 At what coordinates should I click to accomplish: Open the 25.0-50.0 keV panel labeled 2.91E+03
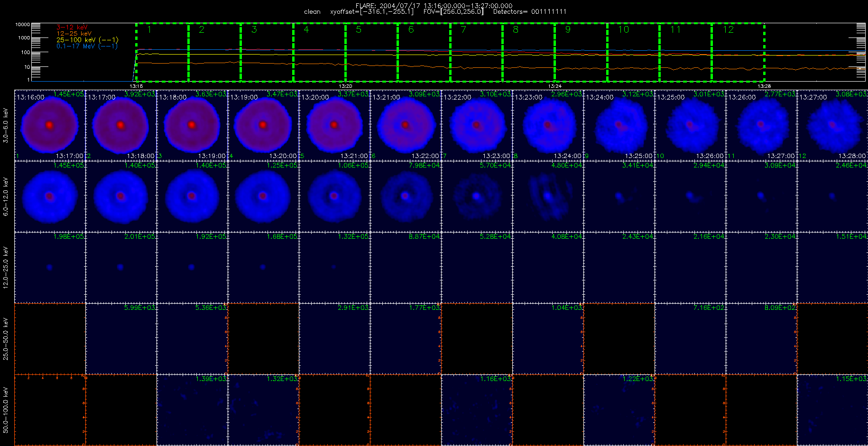pyautogui.click(x=334, y=339)
